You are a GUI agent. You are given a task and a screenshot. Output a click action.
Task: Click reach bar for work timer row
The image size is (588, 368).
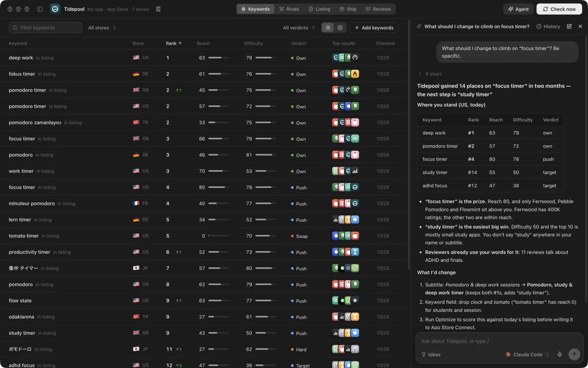pyautogui.click(x=218, y=171)
